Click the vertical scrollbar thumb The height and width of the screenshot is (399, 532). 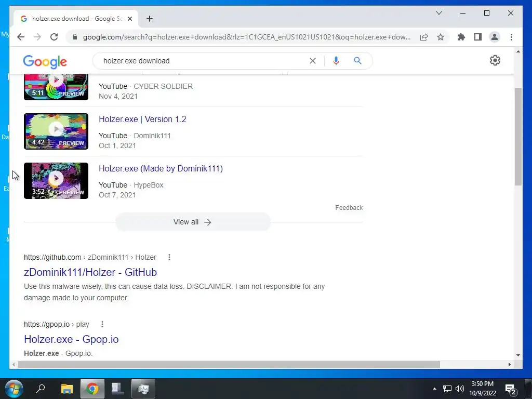click(518, 137)
